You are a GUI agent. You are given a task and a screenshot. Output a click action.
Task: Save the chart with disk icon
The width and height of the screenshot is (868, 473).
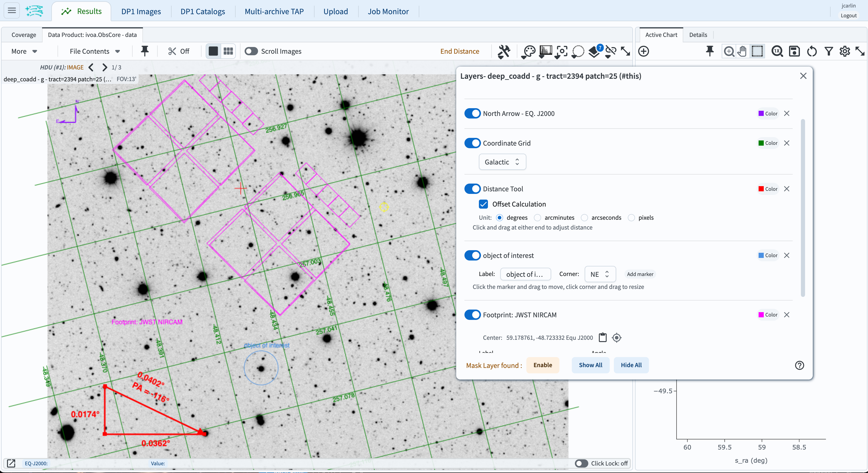(794, 52)
